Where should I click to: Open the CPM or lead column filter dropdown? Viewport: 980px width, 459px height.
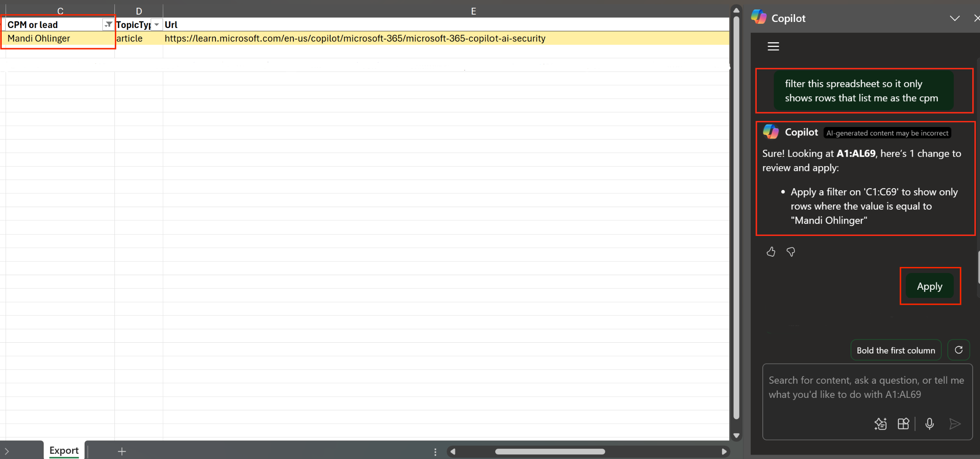click(108, 25)
